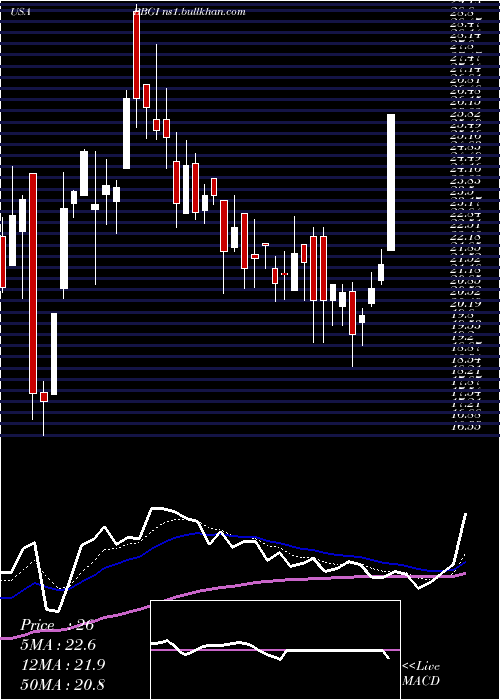
Task: Select the 50MA : 20.8 value
Action: (63, 684)
